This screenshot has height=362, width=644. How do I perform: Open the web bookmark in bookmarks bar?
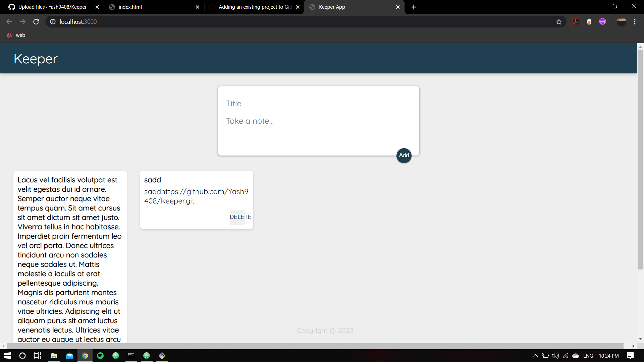tap(16, 35)
